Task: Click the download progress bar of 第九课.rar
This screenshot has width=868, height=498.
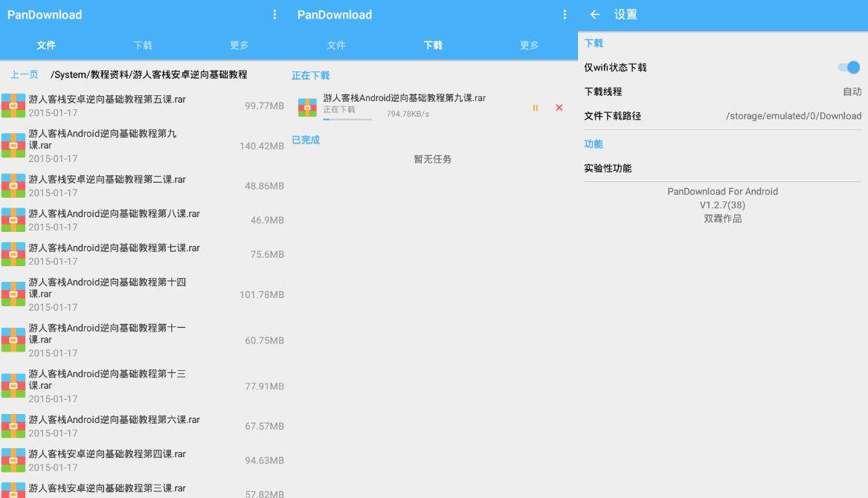Action: tap(347, 119)
